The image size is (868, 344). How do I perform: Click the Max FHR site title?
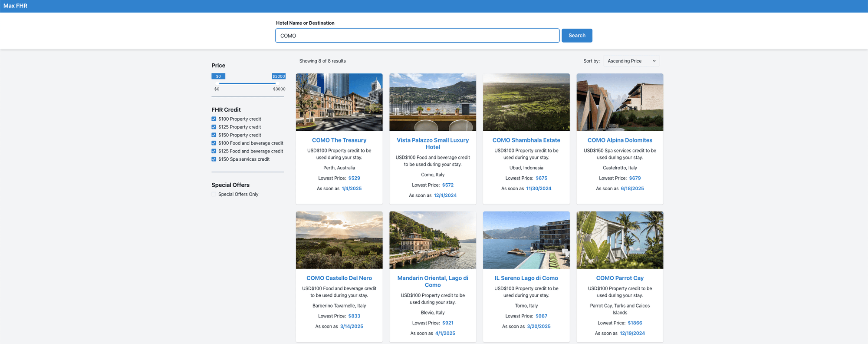(x=15, y=6)
